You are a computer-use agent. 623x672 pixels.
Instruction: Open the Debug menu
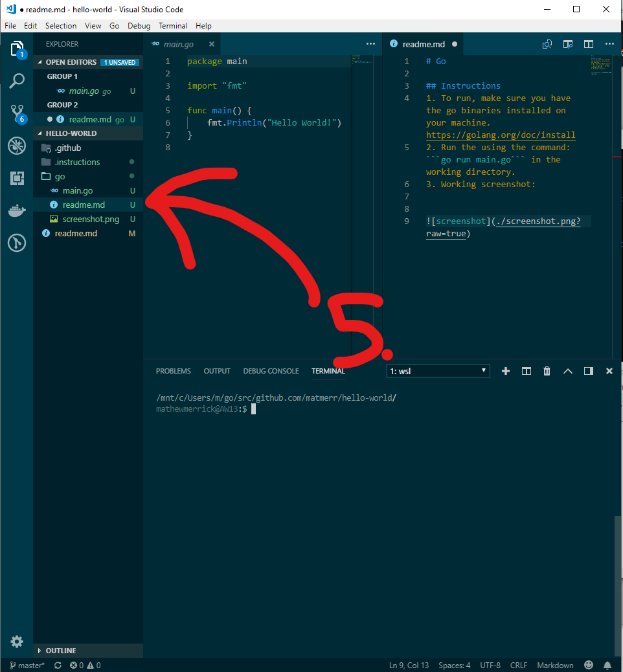coord(139,26)
